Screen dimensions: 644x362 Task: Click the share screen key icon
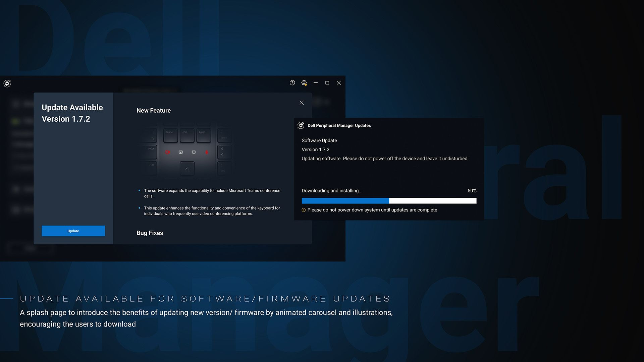(x=181, y=152)
